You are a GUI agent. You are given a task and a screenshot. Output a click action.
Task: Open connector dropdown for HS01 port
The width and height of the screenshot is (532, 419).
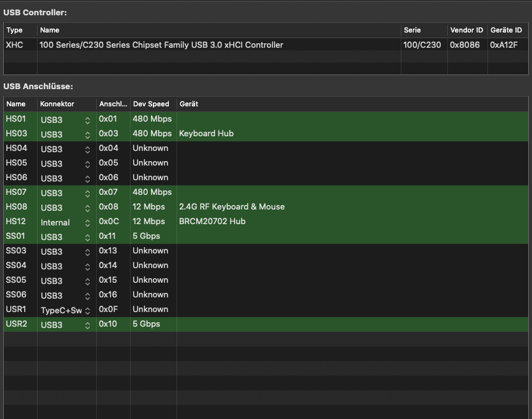(x=87, y=120)
